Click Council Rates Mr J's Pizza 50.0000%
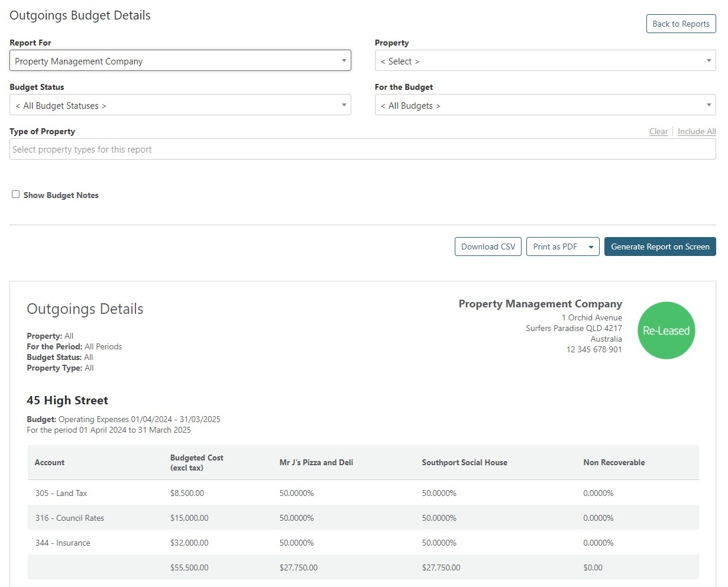 point(297,518)
